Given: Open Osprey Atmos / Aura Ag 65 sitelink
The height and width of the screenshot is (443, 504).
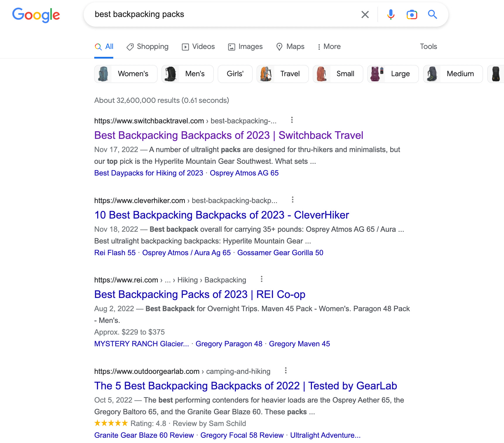Looking at the screenshot, I should (x=186, y=253).
